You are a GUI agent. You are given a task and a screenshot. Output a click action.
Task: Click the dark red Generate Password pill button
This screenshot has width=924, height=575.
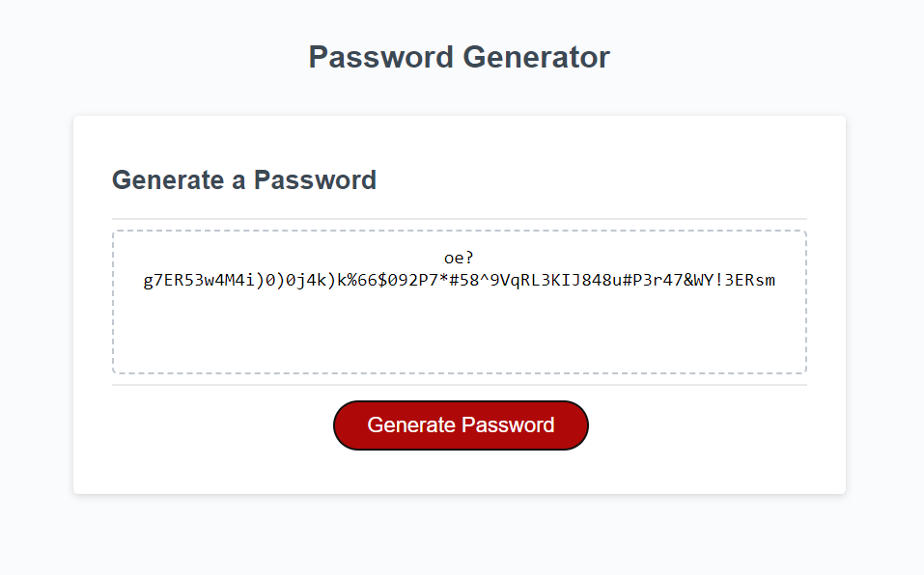coord(461,424)
